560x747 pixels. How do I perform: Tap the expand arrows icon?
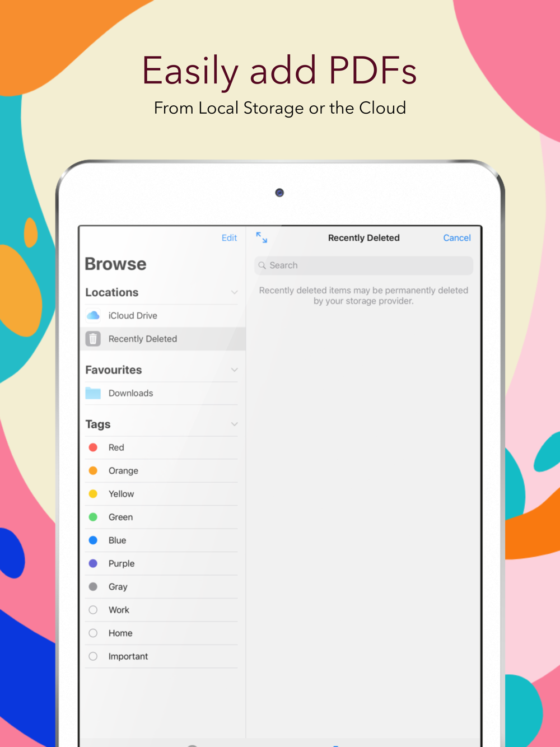coord(262,237)
